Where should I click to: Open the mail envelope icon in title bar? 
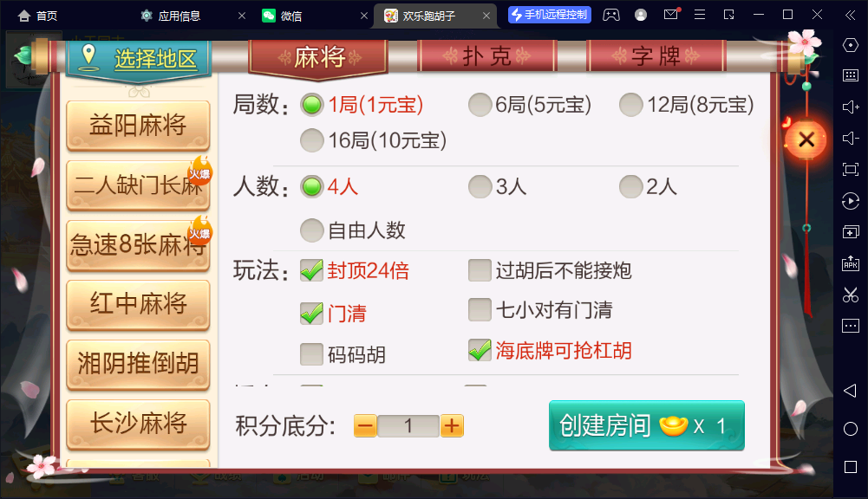pyautogui.click(x=671, y=15)
